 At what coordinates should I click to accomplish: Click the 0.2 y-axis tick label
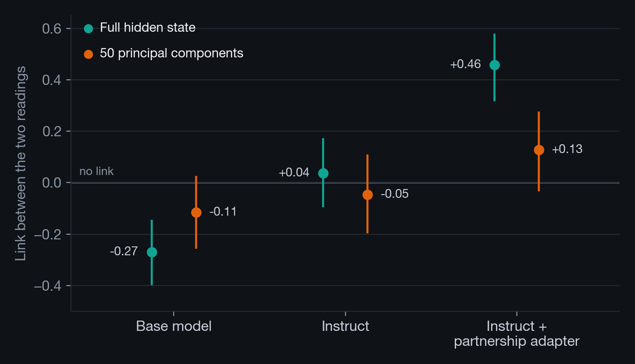tap(52, 132)
